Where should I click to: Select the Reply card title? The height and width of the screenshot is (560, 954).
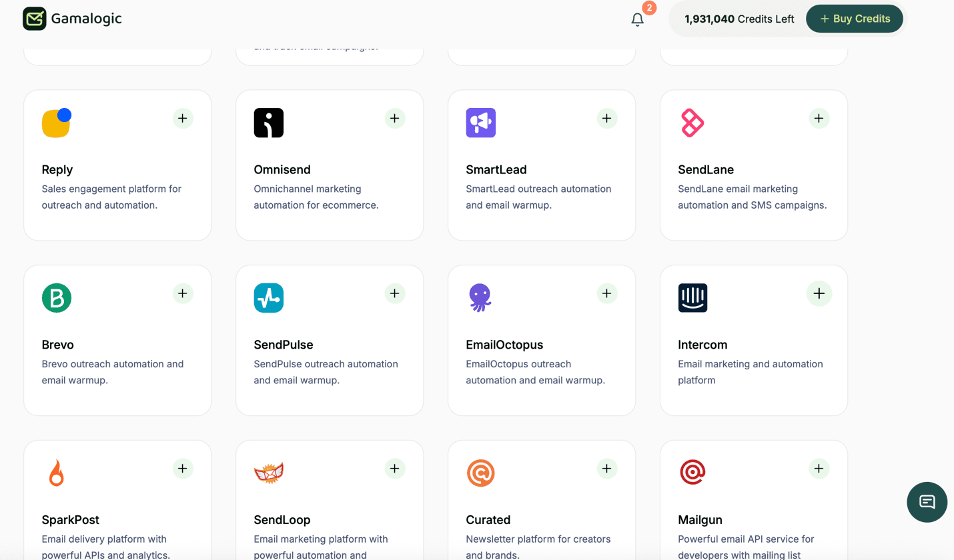[57, 170]
